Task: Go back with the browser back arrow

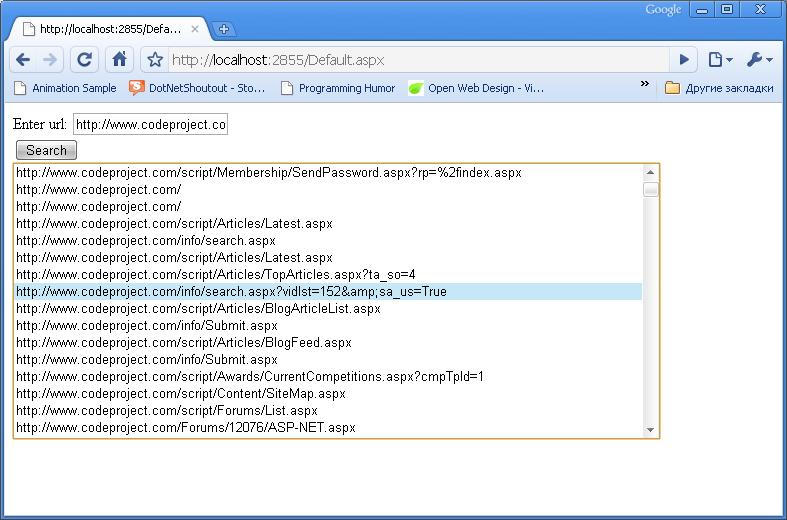Action: coord(23,60)
